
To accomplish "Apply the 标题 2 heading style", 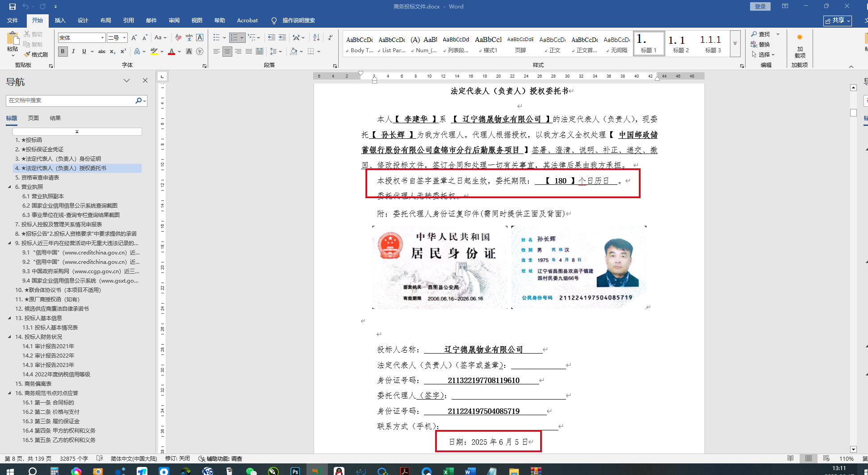I will coord(681,44).
